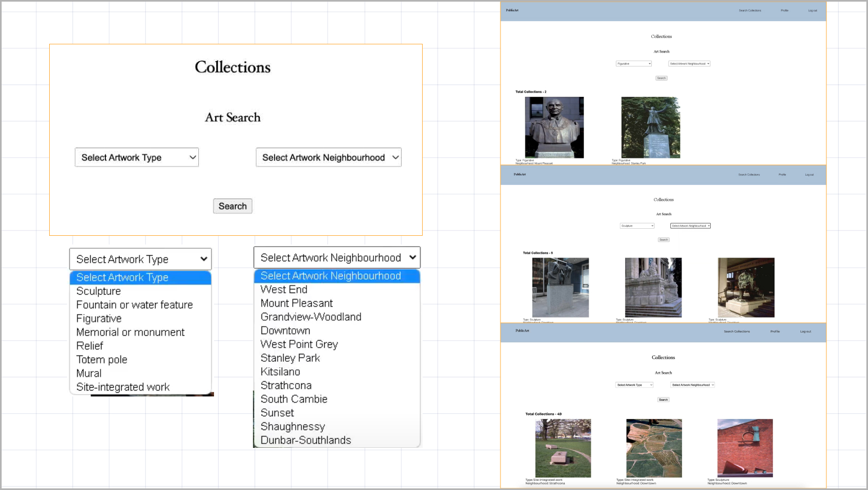Open the Stanley Park statue thumbnail

click(x=651, y=128)
